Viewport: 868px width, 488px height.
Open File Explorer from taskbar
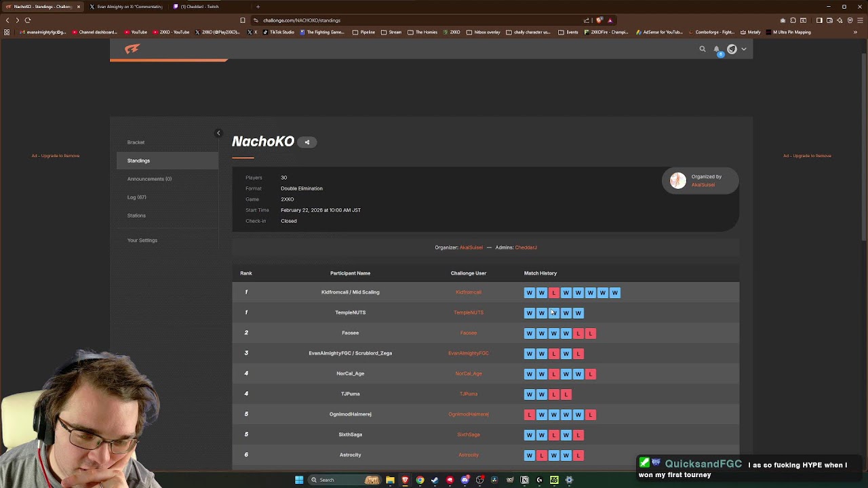390,480
